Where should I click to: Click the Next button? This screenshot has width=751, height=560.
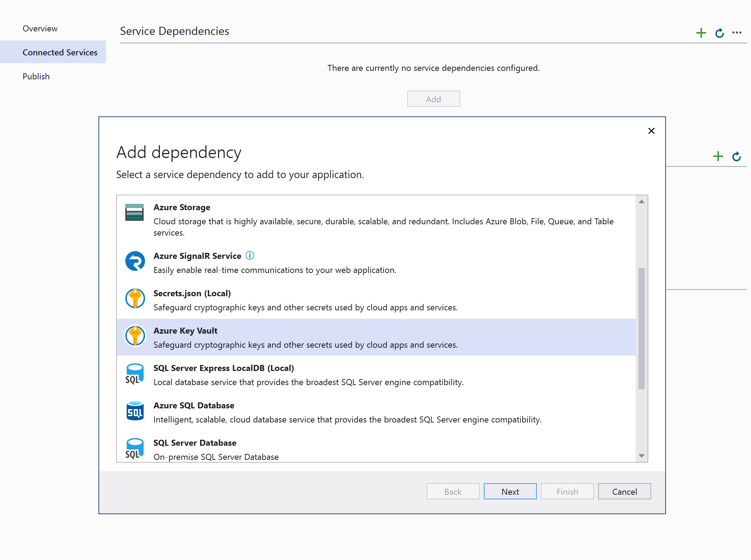[510, 491]
